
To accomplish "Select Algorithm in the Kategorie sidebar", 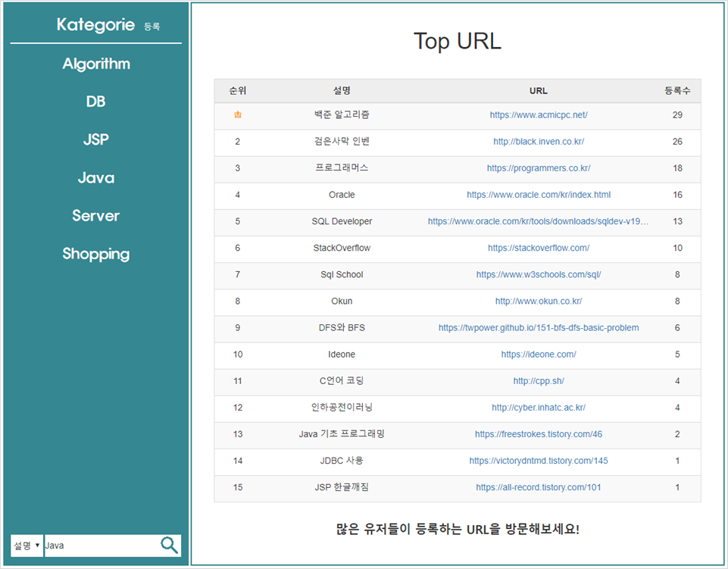I will (95, 64).
